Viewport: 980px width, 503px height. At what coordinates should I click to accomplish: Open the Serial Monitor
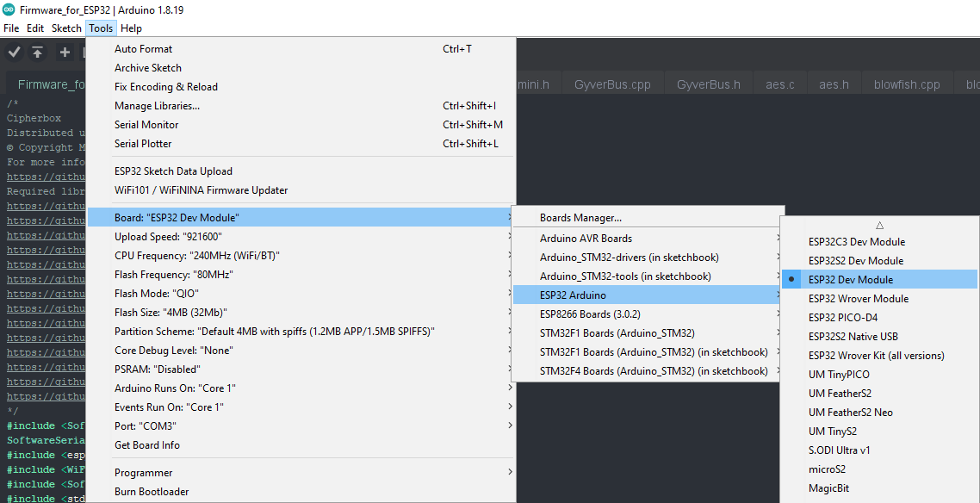coord(301,124)
